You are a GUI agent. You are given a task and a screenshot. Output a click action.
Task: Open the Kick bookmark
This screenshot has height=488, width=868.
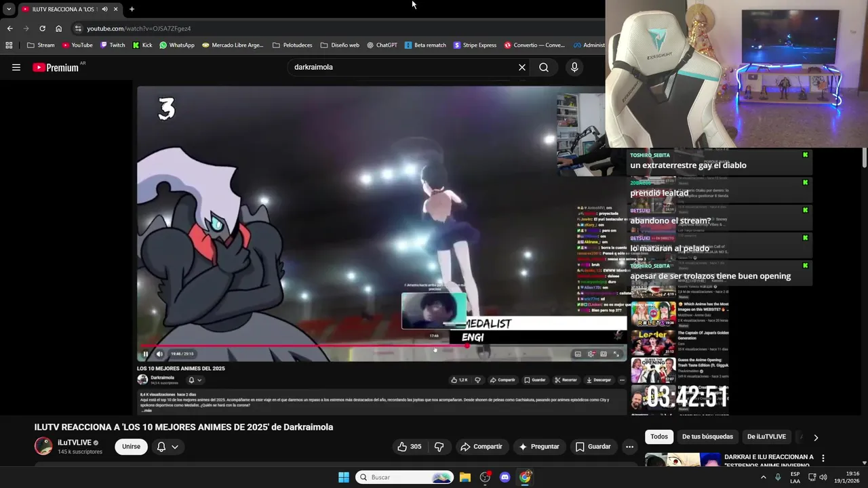point(142,45)
